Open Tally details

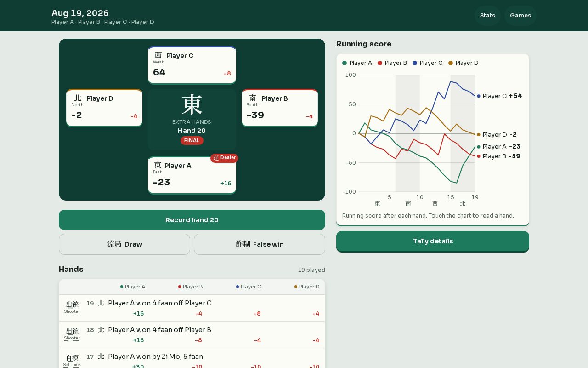click(433, 241)
